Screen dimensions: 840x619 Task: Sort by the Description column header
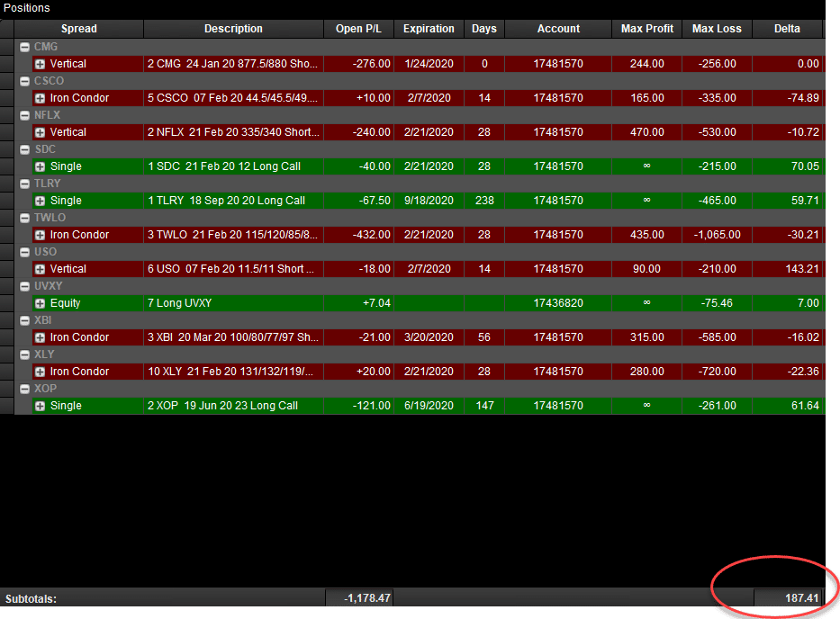tap(233, 29)
